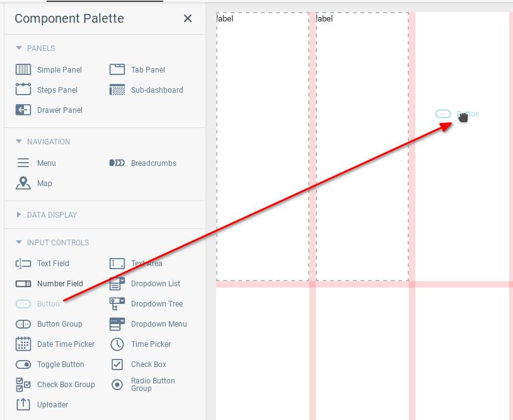Select the Drawer Panel arrow icon
The width and height of the screenshot is (513, 420).
(x=23, y=110)
